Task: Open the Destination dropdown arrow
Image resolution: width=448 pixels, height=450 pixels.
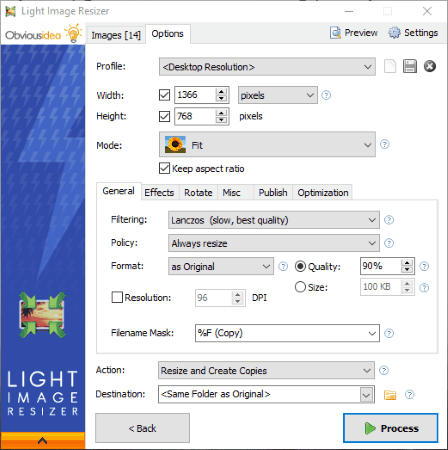Action: (366, 395)
